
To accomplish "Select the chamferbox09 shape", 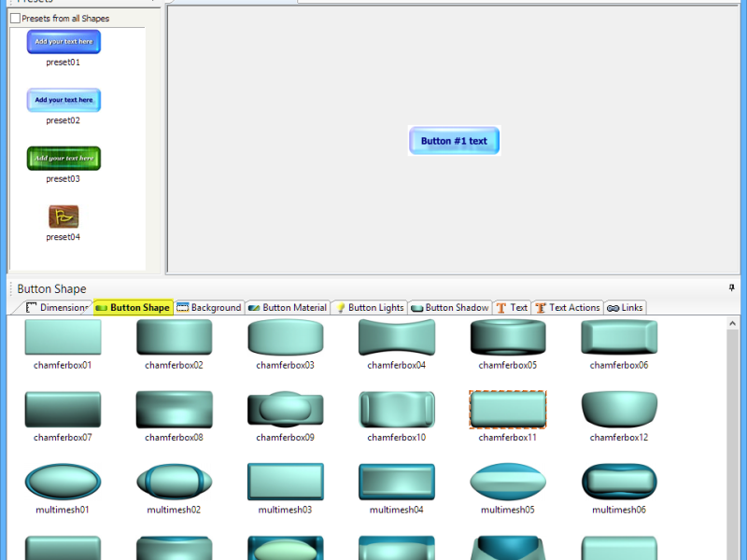I will tap(286, 410).
